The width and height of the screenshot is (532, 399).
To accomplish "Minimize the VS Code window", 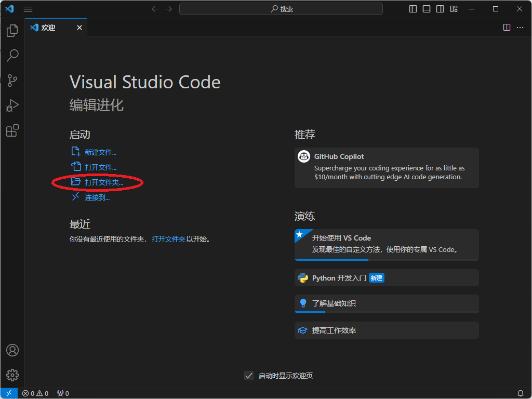I will [472, 9].
